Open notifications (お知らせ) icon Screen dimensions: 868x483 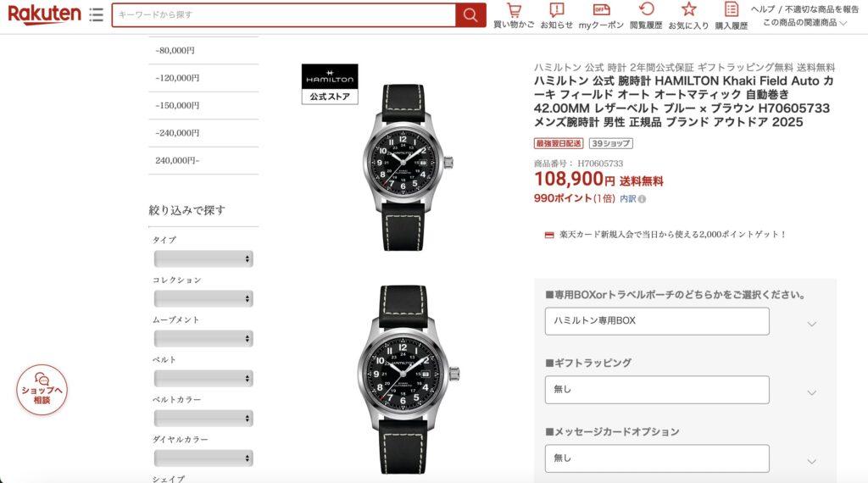556,15
